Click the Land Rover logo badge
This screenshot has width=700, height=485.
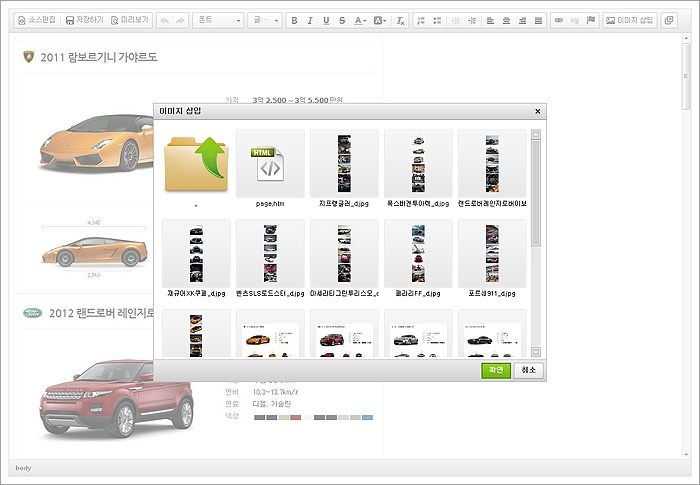33,313
